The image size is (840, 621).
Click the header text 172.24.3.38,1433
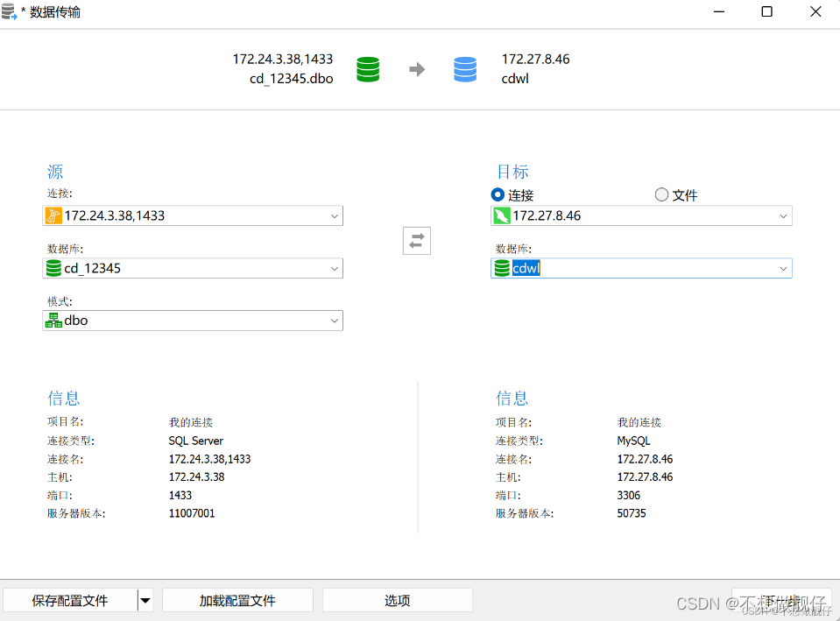283,59
